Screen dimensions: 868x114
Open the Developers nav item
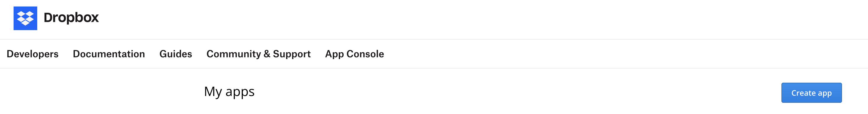(32, 54)
